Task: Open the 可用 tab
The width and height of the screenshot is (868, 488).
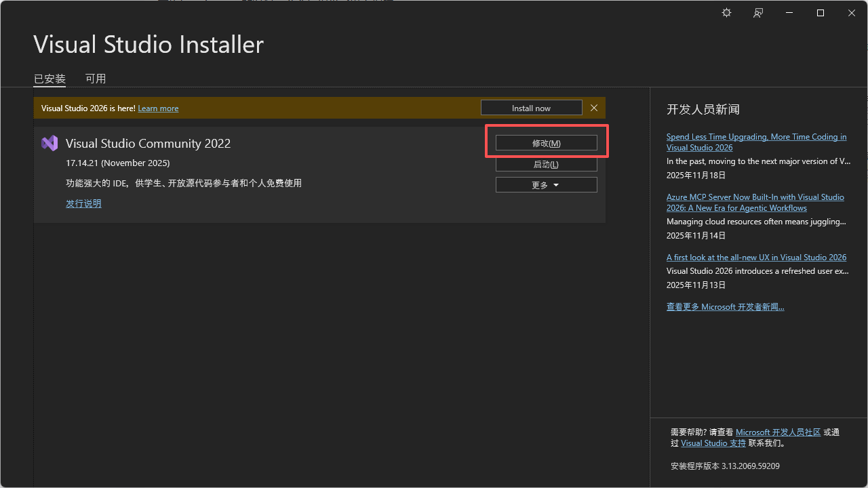Action: pos(96,79)
